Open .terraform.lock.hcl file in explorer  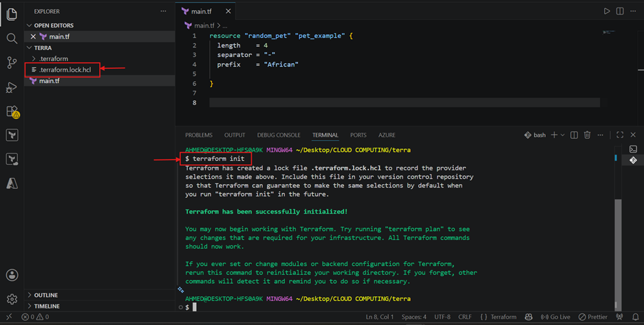point(65,70)
